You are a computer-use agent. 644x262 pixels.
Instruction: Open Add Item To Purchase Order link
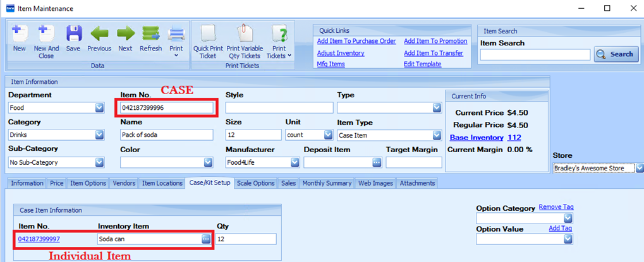coord(356,42)
